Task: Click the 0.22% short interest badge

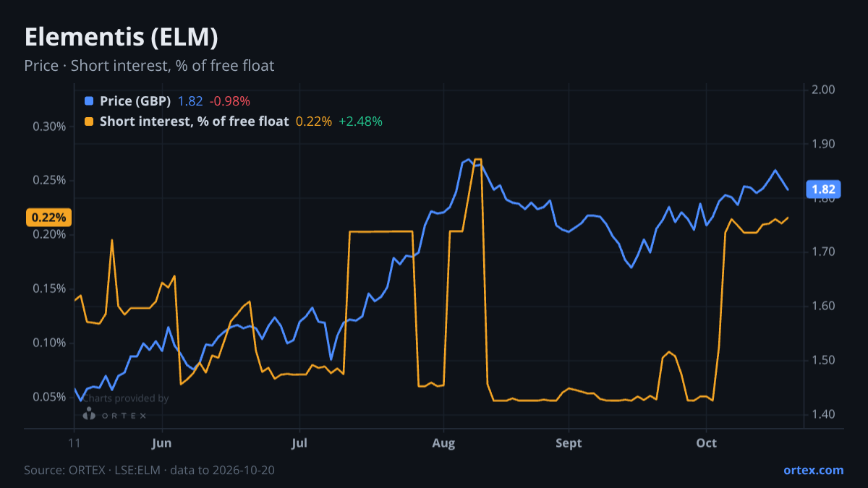Action: pos(48,217)
